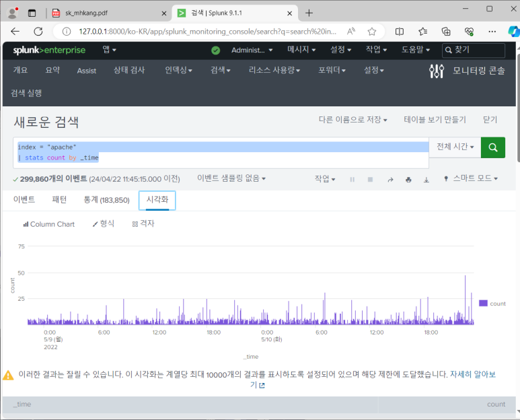Sort by the count column header

point(447,405)
